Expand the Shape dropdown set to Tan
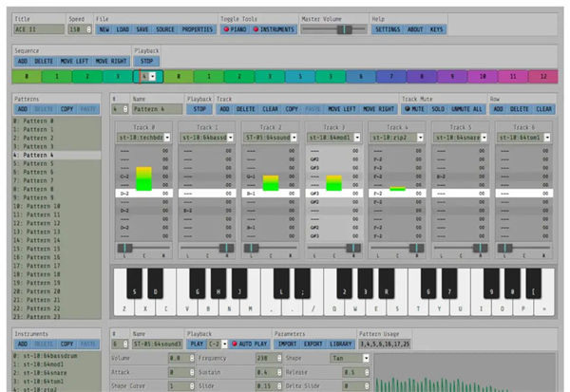Image resolution: width=570 pixels, height=392 pixels. coord(366,358)
